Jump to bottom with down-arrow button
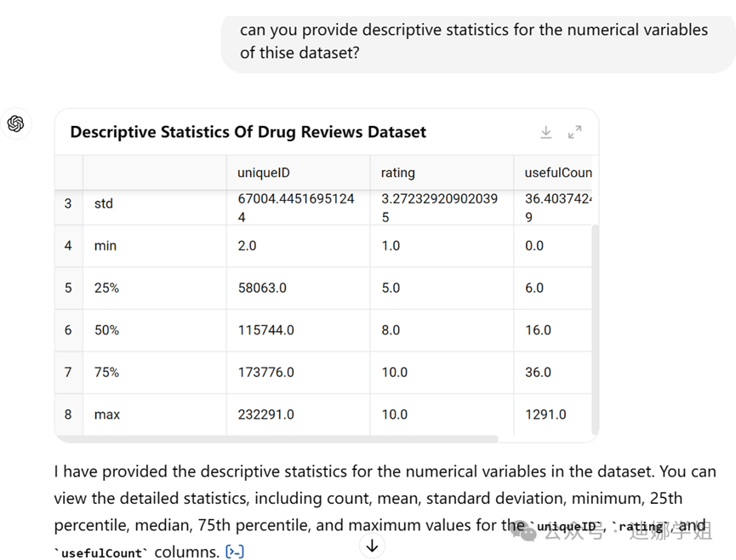The width and height of the screenshot is (736, 560). pyautogui.click(x=372, y=546)
